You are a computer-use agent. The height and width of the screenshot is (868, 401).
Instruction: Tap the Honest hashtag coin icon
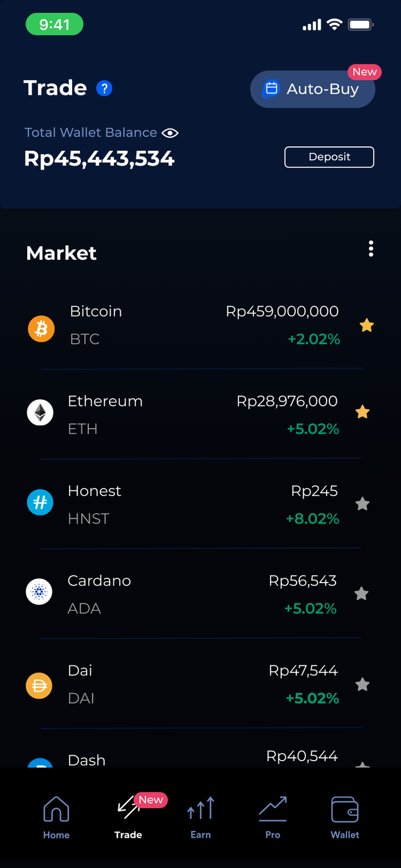coord(40,502)
